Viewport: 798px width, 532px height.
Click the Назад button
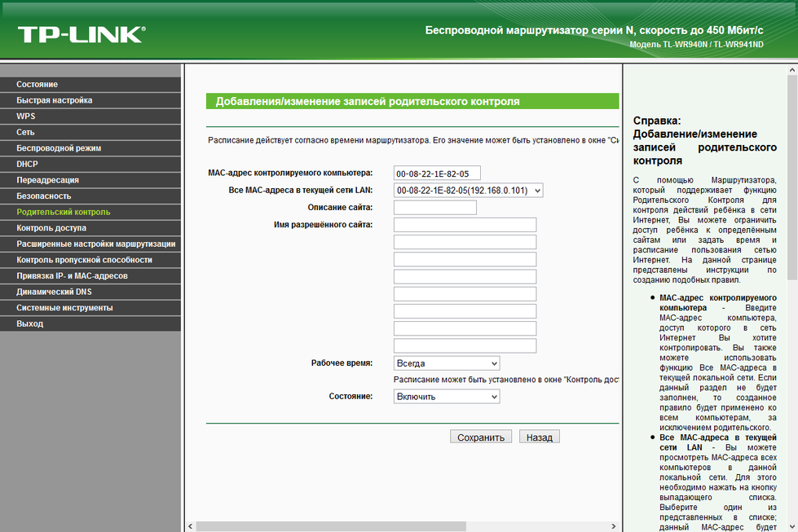pyautogui.click(x=540, y=437)
